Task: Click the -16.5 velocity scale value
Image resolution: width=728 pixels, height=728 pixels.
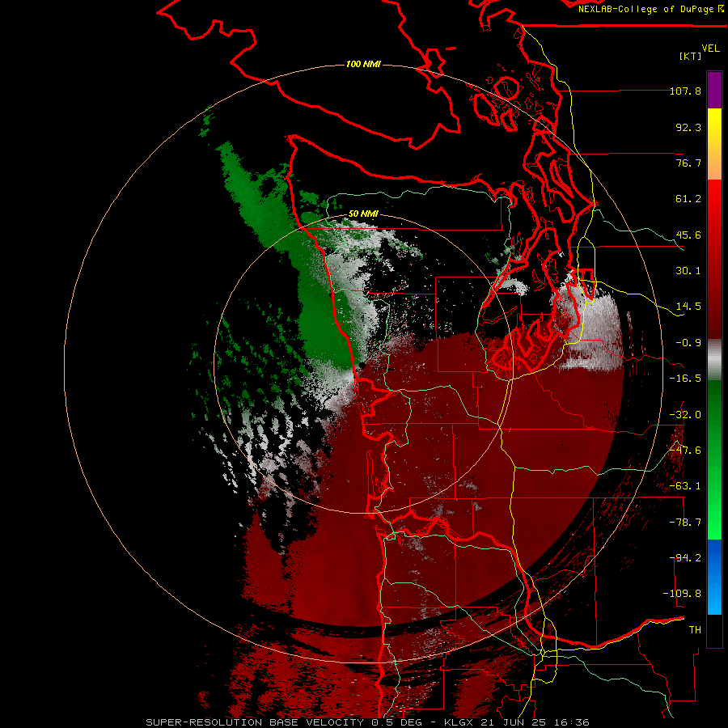Action: click(685, 379)
